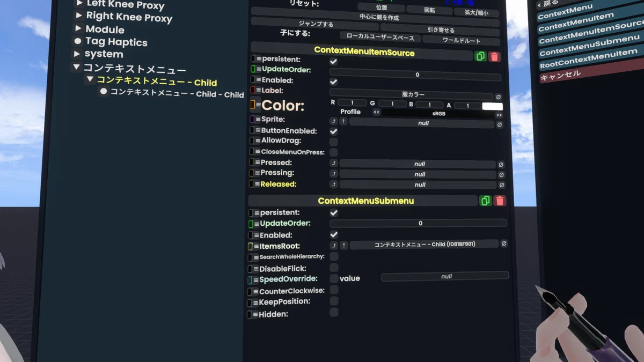
Task: Enable the CloseMenuOnPress checkbox
Action: tap(333, 152)
